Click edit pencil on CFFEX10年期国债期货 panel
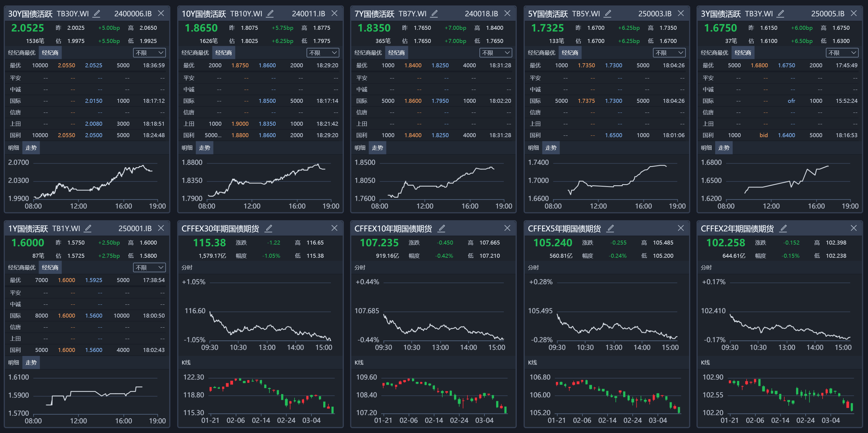Image resolution: width=868 pixels, height=433 pixels. point(441,229)
